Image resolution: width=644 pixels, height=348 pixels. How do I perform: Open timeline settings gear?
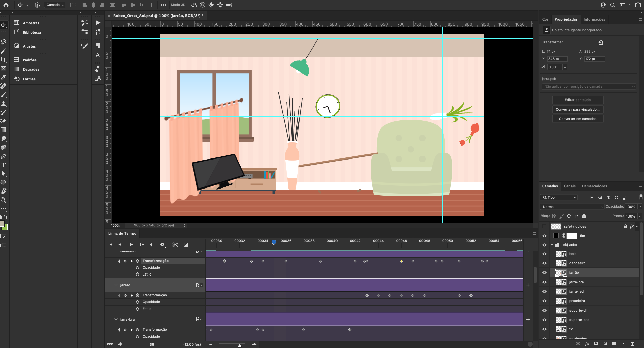point(162,245)
